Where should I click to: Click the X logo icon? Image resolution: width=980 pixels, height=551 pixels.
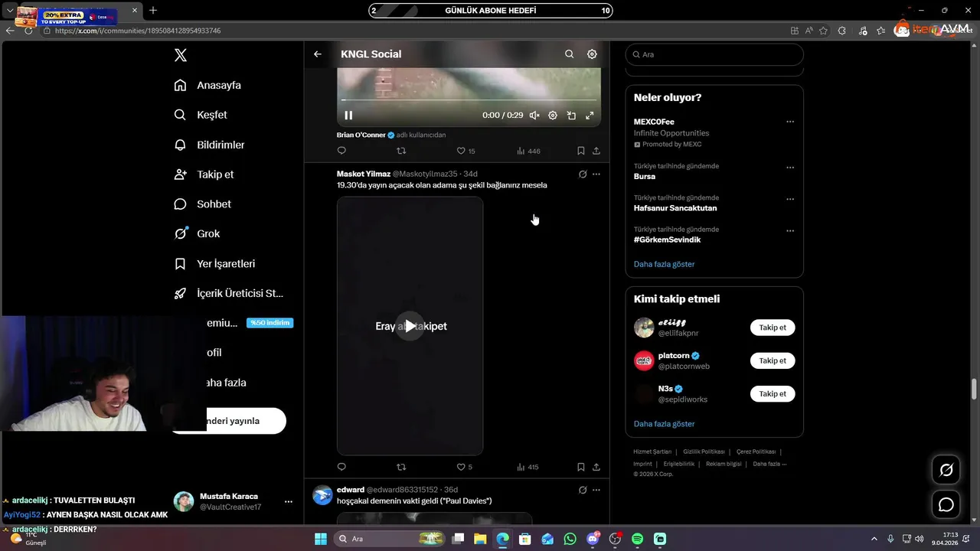pos(180,55)
